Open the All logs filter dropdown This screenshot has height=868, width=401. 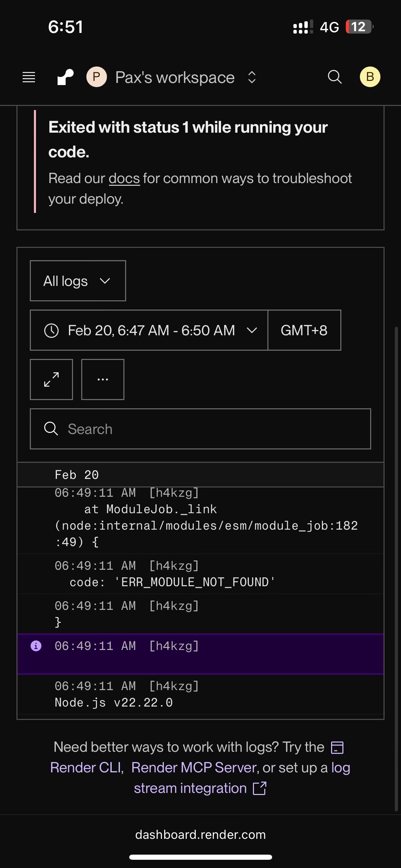[78, 281]
